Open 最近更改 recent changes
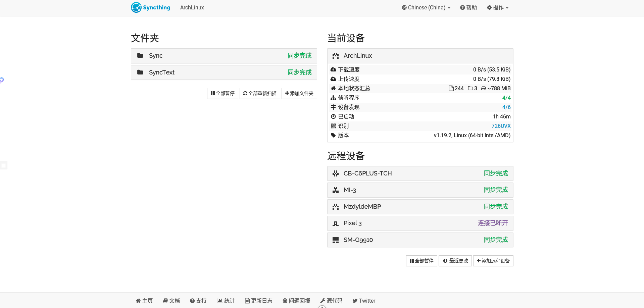The image size is (644, 308). pos(455,261)
